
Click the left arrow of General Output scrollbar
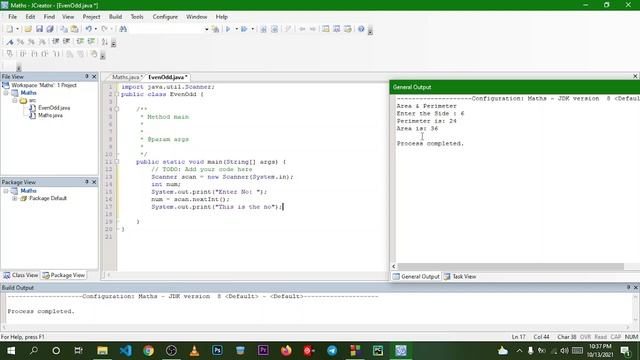393,267
